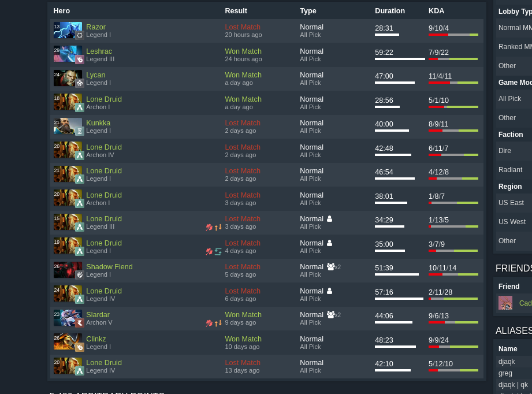The width and height of the screenshot is (532, 394).
Task: Click the Lycan hero portrait icon
Action: 68,78
